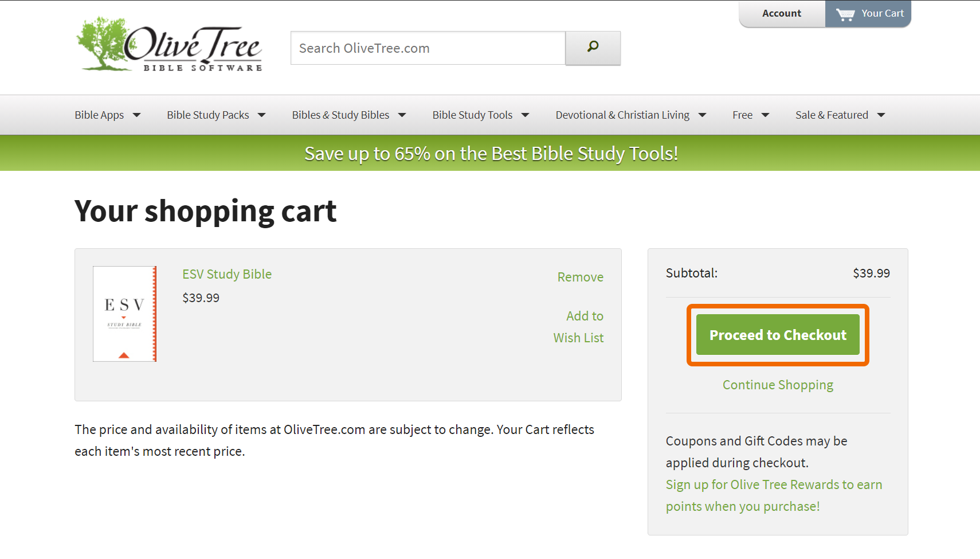Open the ESV Study Bible cover thumbnail
This screenshot has height=559, width=980.
point(125,314)
